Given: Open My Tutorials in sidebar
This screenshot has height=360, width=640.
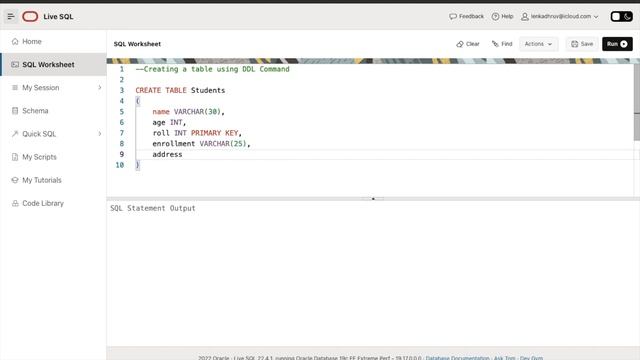Looking at the screenshot, I should pyautogui.click(x=53, y=180).
